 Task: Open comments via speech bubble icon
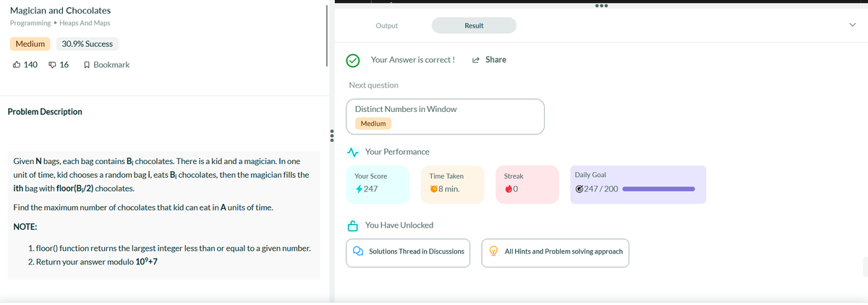coord(52,65)
